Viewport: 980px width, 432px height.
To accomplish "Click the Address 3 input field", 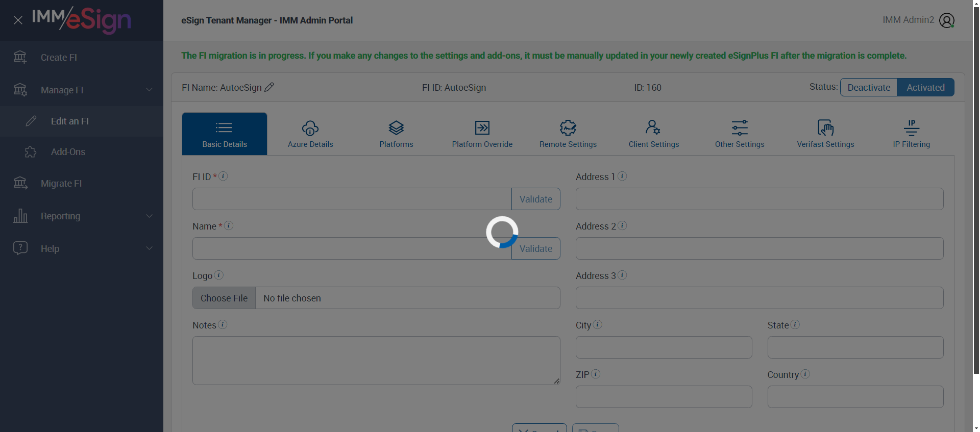I will [x=759, y=298].
